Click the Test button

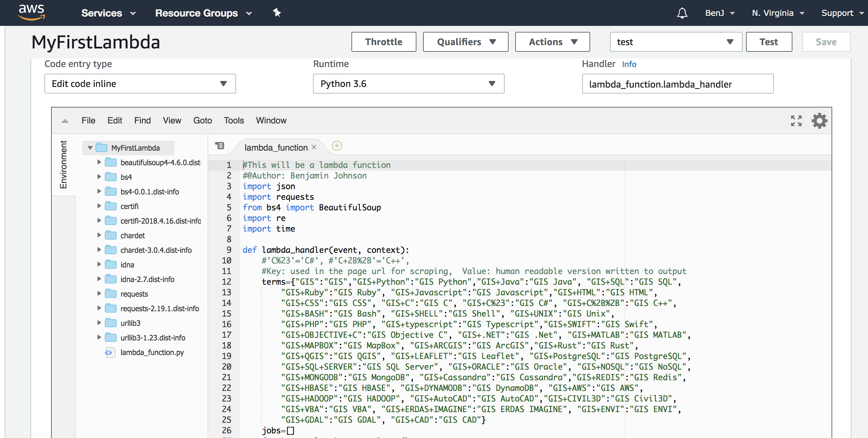(769, 41)
